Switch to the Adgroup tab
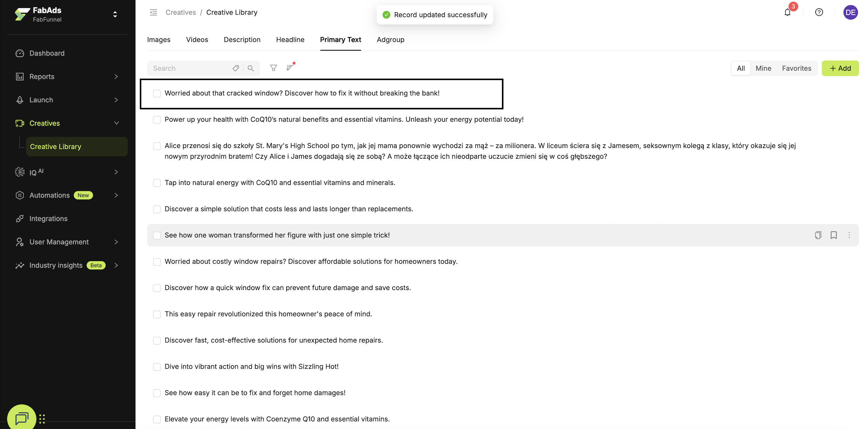The width and height of the screenshot is (868, 429). coord(390,40)
